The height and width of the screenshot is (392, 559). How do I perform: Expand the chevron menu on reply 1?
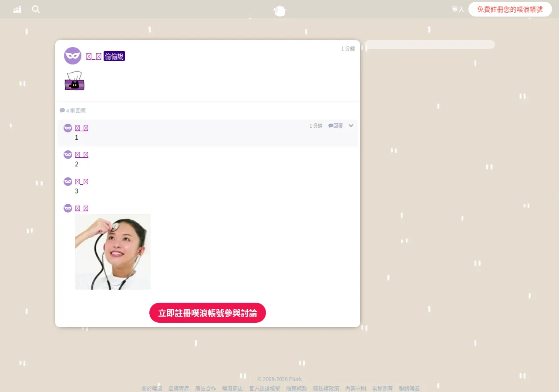tap(351, 126)
